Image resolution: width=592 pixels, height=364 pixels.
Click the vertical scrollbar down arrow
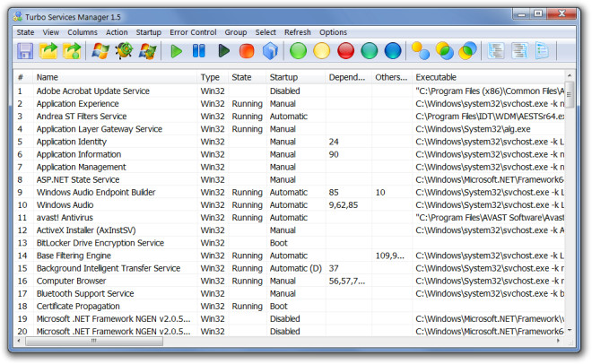click(570, 331)
